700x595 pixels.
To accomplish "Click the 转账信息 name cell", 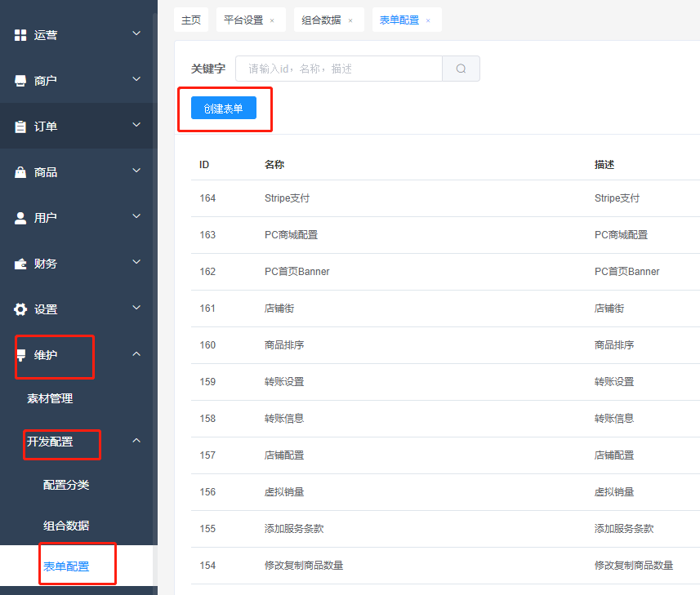I will [284, 419].
